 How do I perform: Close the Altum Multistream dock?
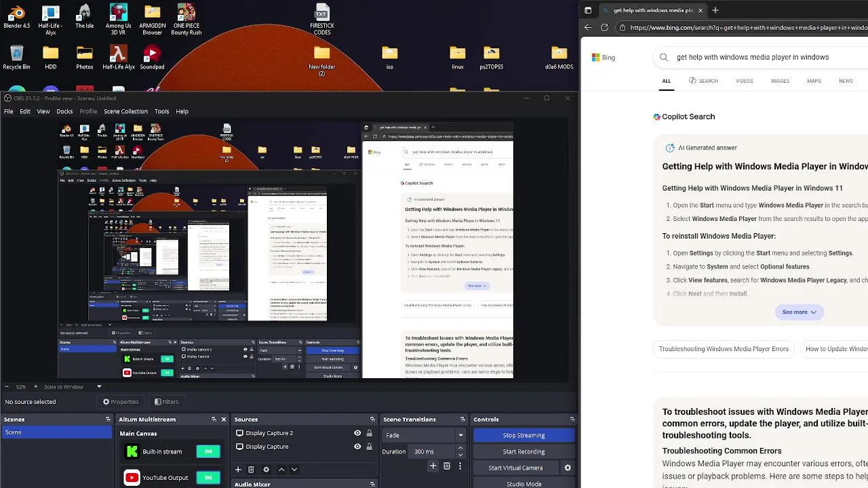[224, 420]
